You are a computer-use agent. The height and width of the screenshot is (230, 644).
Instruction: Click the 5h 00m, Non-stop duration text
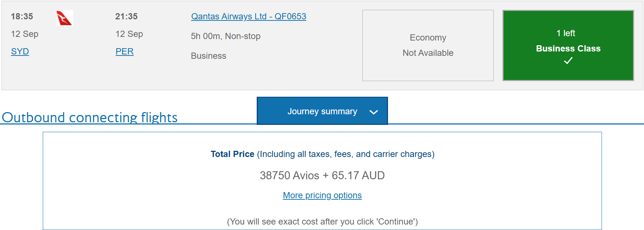pyautogui.click(x=225, y=36)
